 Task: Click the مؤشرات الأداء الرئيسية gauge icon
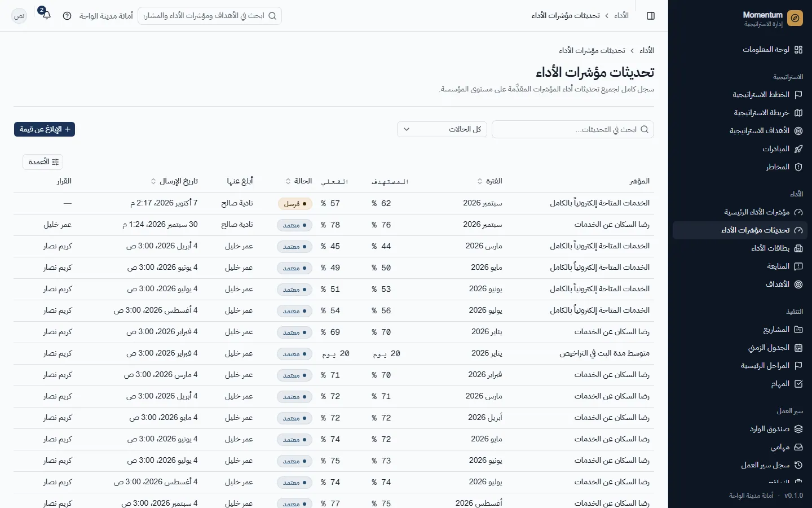click(798, 212)
